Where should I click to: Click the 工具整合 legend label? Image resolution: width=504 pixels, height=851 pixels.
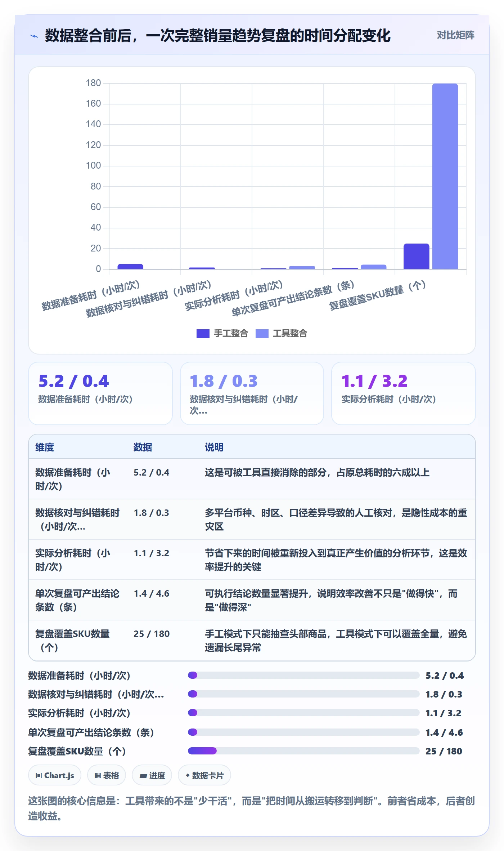(x=290, y=334)
